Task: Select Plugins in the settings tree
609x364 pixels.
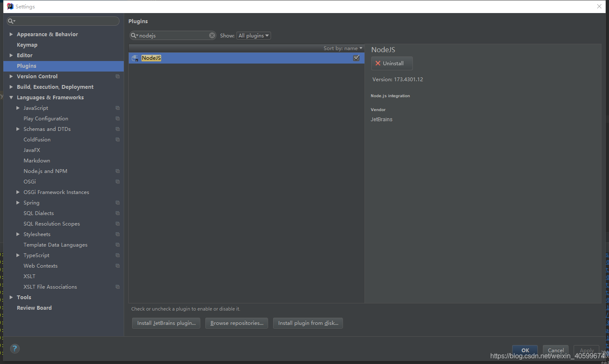Action: pyautogui.click(x=64, y=66)
